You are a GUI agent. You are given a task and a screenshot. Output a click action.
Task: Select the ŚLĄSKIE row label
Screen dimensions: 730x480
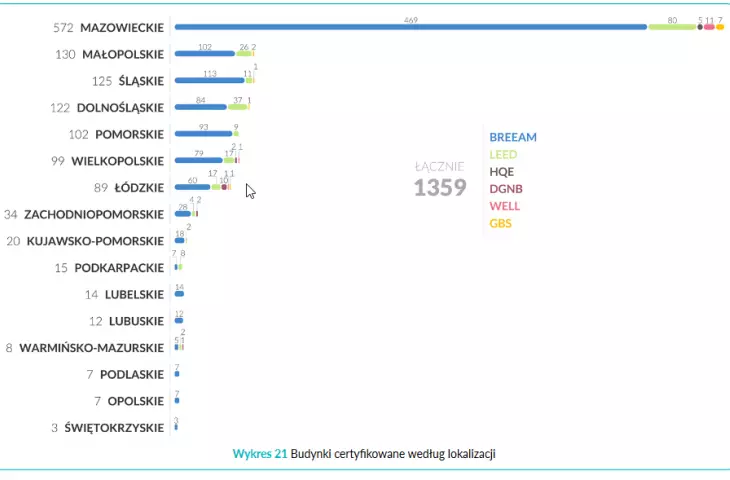(141, 81)
